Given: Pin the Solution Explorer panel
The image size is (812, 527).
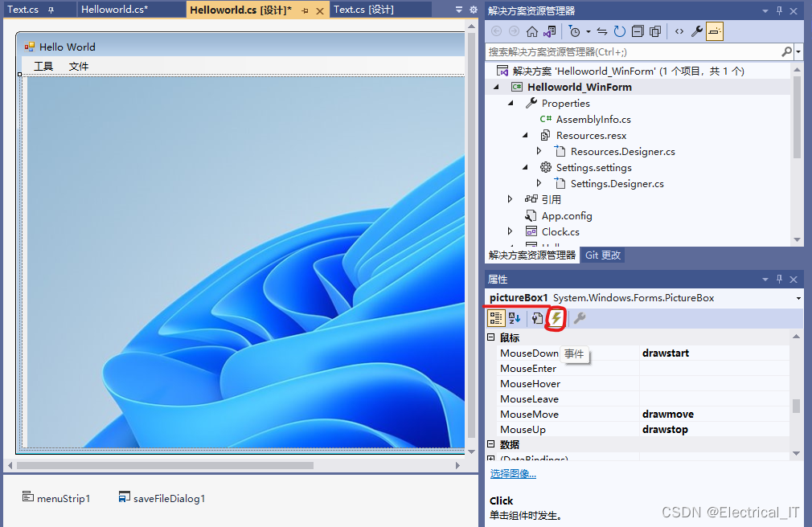Looking at the screenshot, I should point(779,11).
